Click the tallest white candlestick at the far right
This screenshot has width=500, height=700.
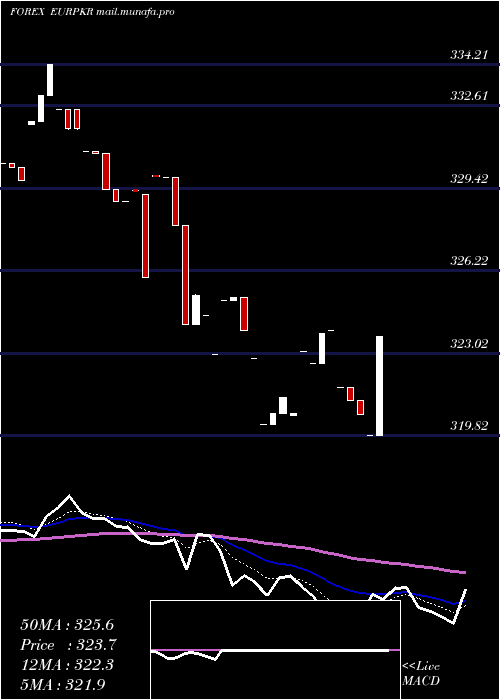pos(379,386)
